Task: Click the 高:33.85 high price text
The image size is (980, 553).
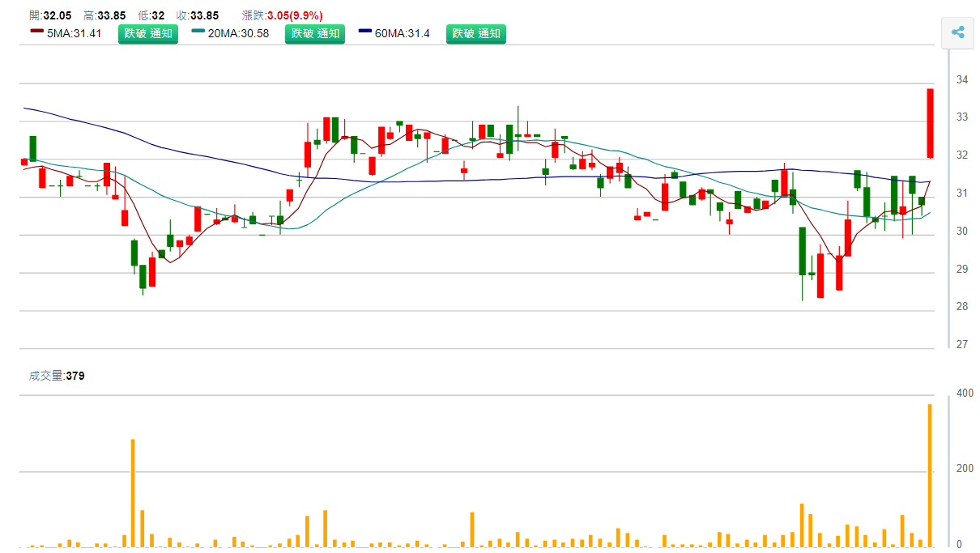Action: [104, 15]
